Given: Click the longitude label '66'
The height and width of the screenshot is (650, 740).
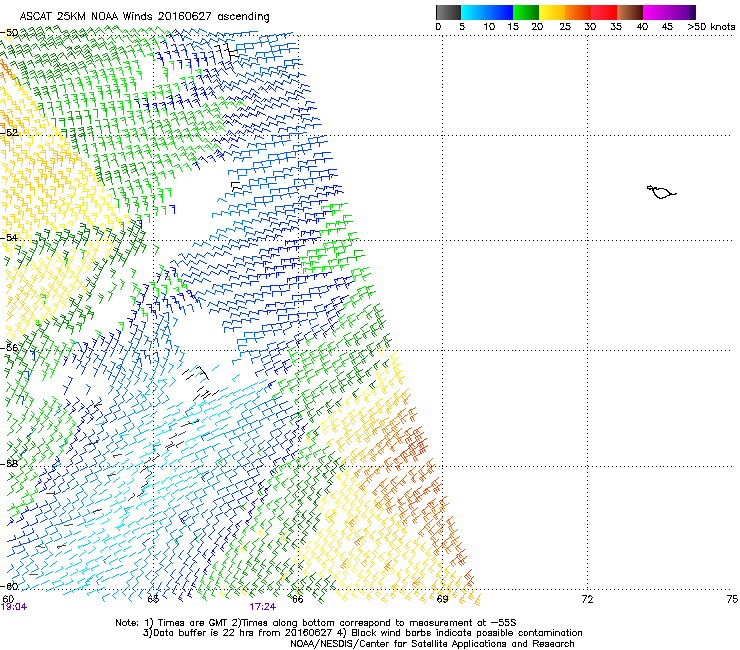Looking at the screenshot, I should (298, 599).
